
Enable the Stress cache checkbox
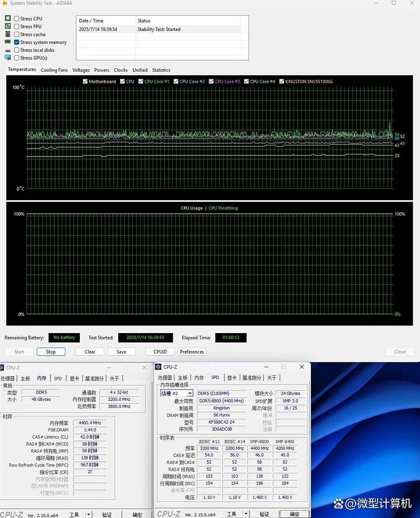(x=16, y=34)
